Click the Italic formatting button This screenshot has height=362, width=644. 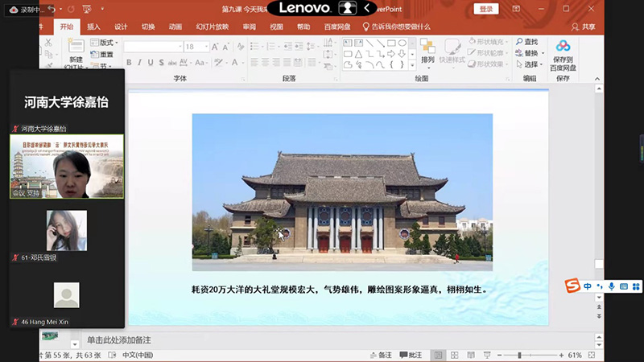pos(139,63)
